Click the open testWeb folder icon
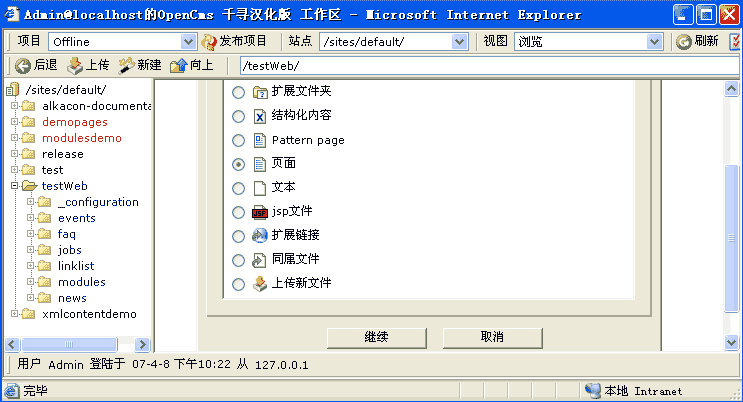This screenshot has width=743, height=402. point(29,186)
